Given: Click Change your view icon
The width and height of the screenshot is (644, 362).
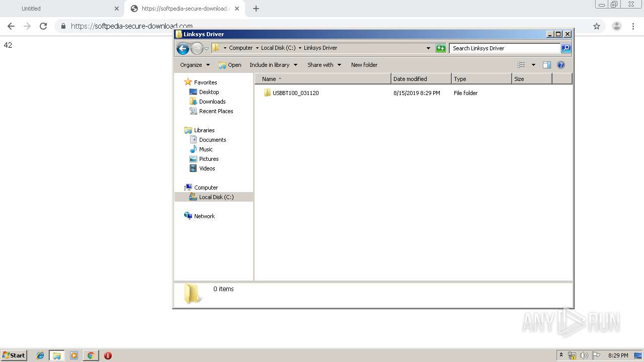Looking at the screenshot, I should click(521, 65).
